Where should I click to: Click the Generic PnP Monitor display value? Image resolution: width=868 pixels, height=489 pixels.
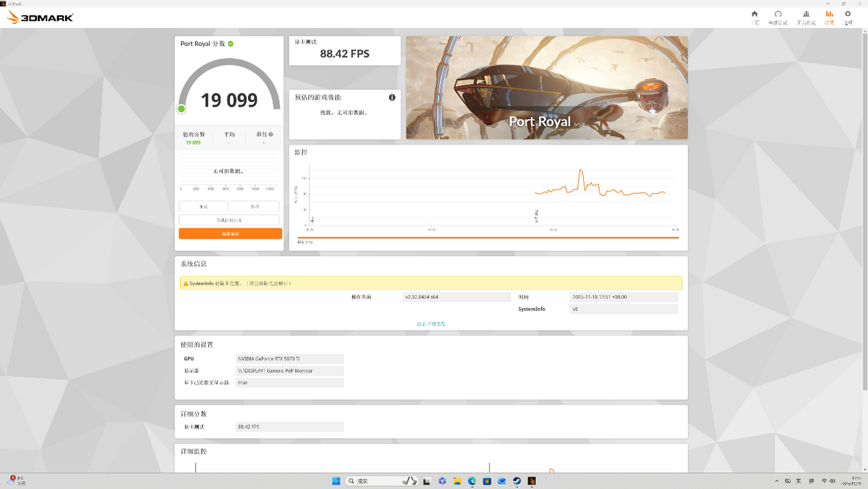290,370
